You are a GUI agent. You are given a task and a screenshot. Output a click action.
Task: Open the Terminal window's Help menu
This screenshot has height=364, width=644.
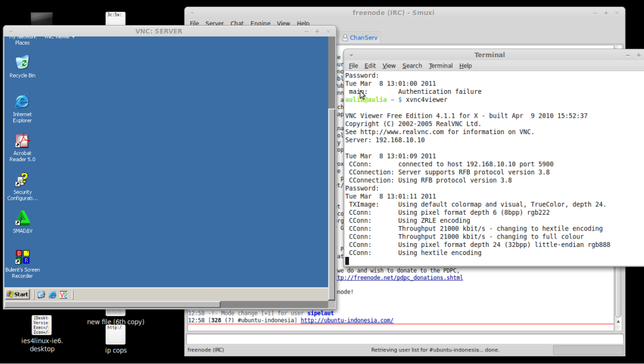[x=465, y=65]
